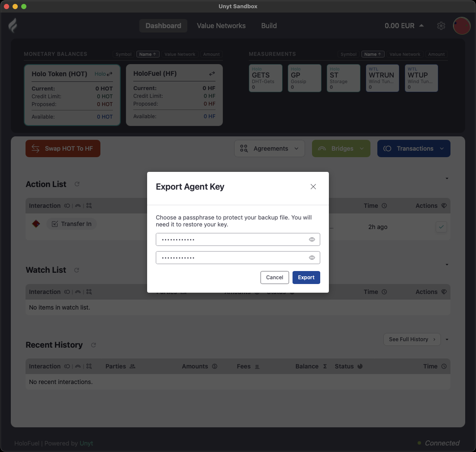Refresh the Recent History
This screenshot has width=476, height=452.
tap(93, 345)
